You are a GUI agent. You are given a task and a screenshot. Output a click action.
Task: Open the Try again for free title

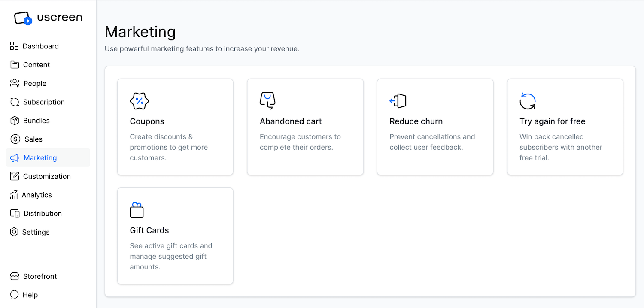click(553, 121)
